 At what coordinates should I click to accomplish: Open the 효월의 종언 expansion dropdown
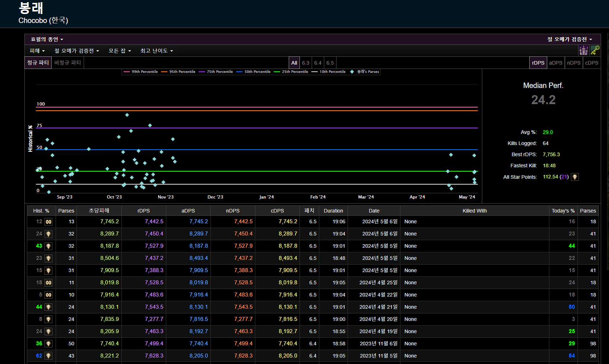coord(47,39)
